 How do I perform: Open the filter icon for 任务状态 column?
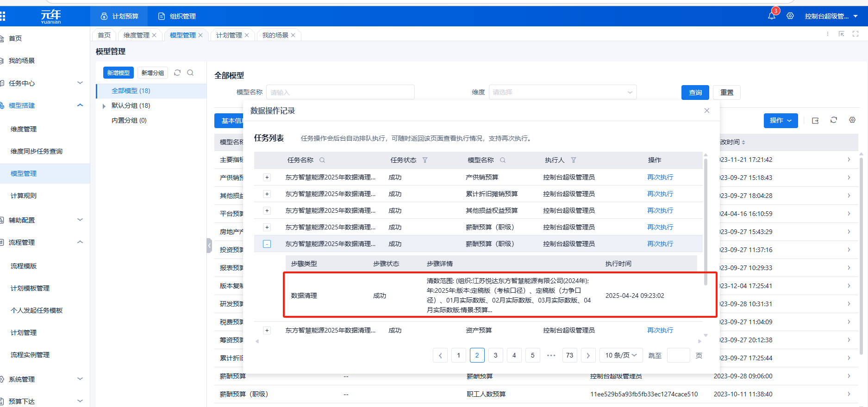(x=425, y=160)
